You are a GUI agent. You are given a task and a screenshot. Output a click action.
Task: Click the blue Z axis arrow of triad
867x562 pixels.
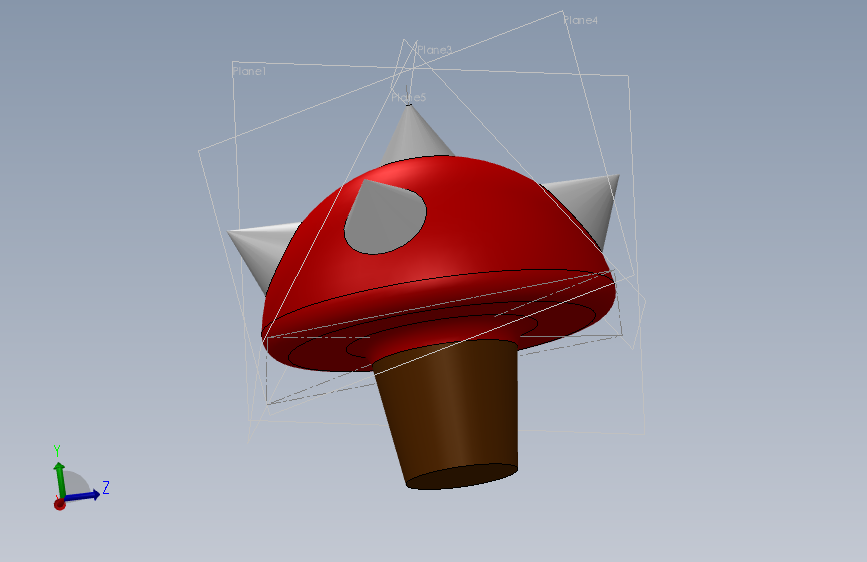tap(83, 495)
